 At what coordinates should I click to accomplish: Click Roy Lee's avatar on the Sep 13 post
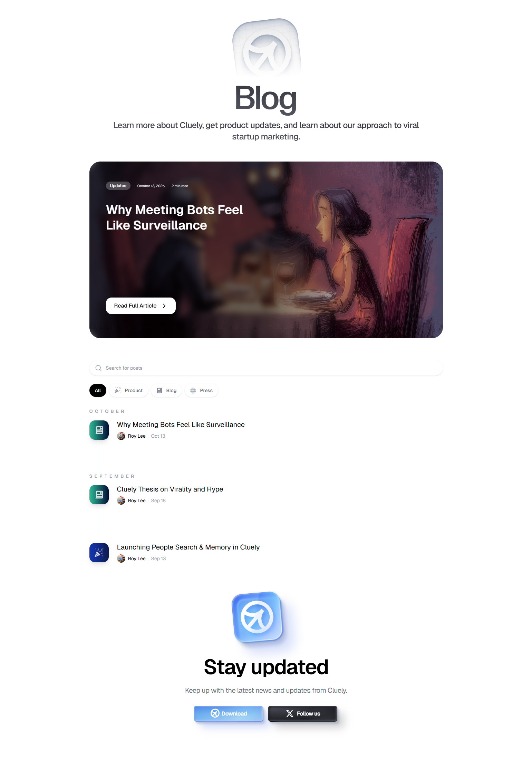121,558
